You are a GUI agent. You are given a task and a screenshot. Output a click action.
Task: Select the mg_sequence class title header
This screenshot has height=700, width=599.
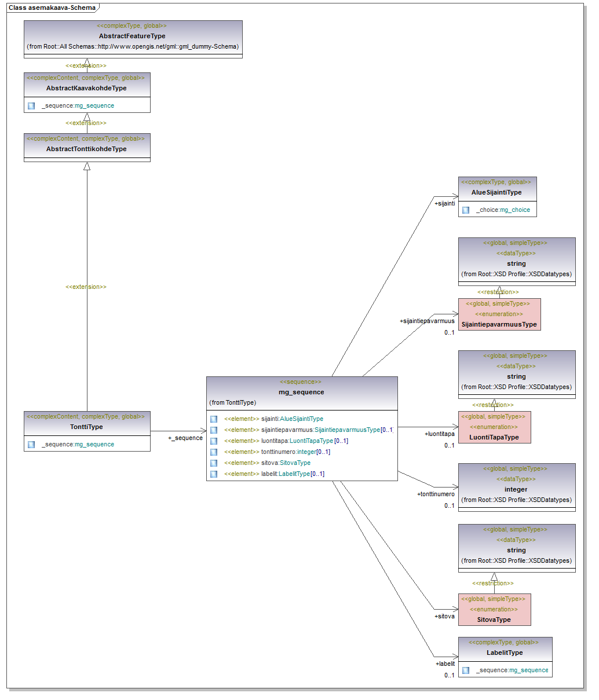tap(301, 392)
